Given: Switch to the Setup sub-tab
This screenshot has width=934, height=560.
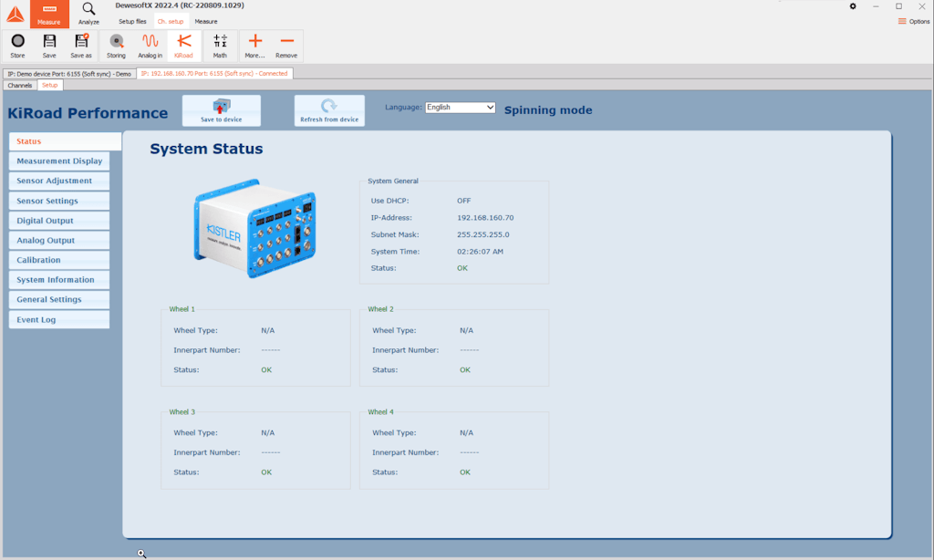Looking at the screenshot, I should [50, 85].
